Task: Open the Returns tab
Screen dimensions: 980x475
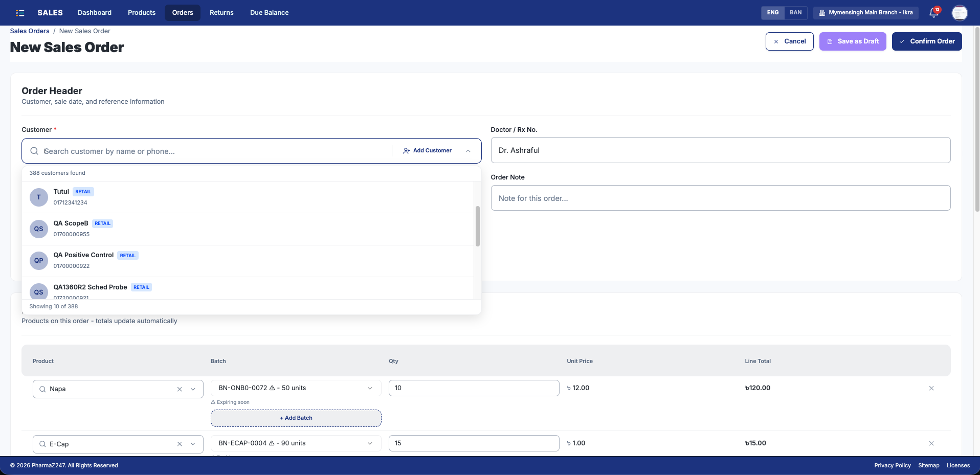Action: pos(221,13)
